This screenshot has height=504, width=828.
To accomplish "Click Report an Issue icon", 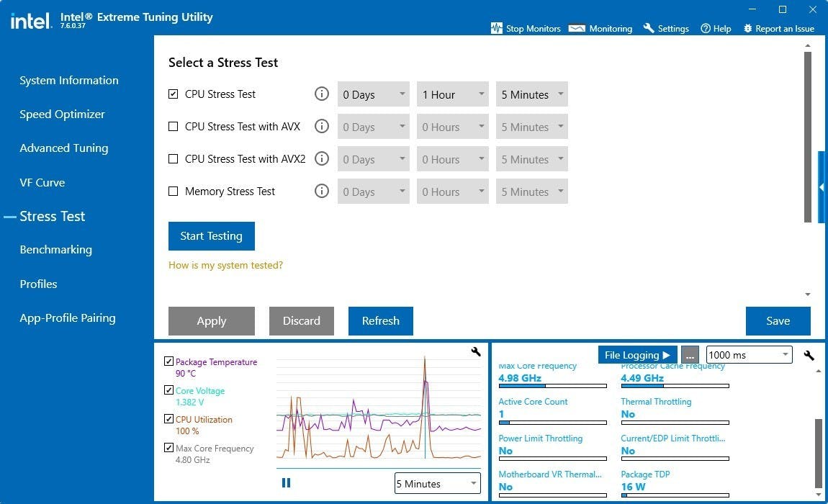I will [x=747, y=28].
